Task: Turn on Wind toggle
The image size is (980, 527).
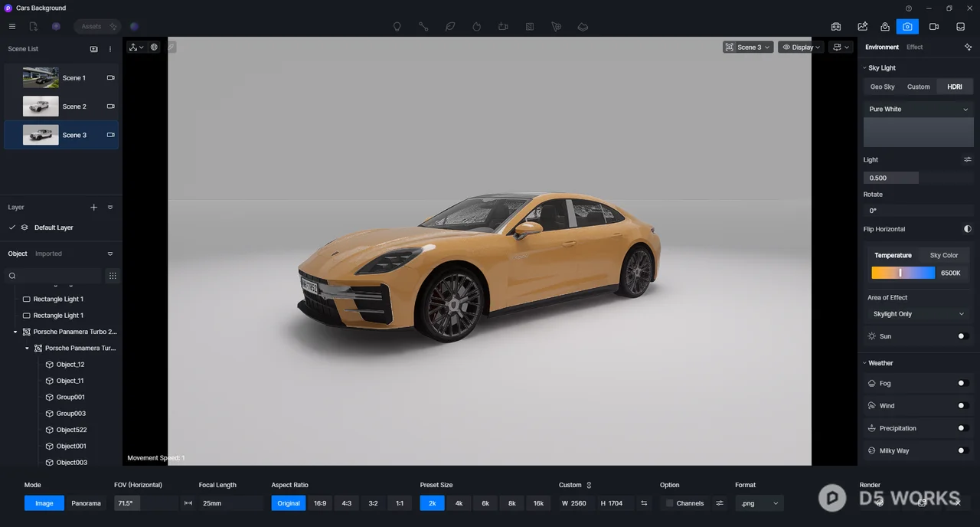Action: tap(963, 406)
